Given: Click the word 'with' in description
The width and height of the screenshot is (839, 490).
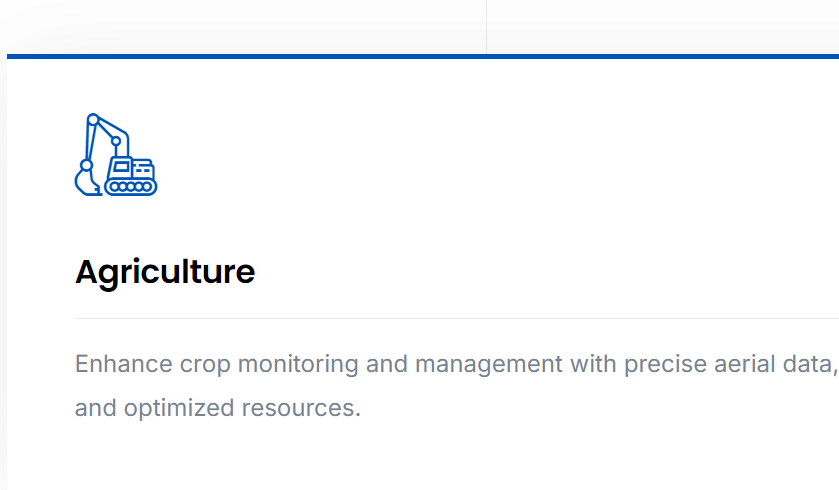Looking at the screenshot, I should (593, 364).
